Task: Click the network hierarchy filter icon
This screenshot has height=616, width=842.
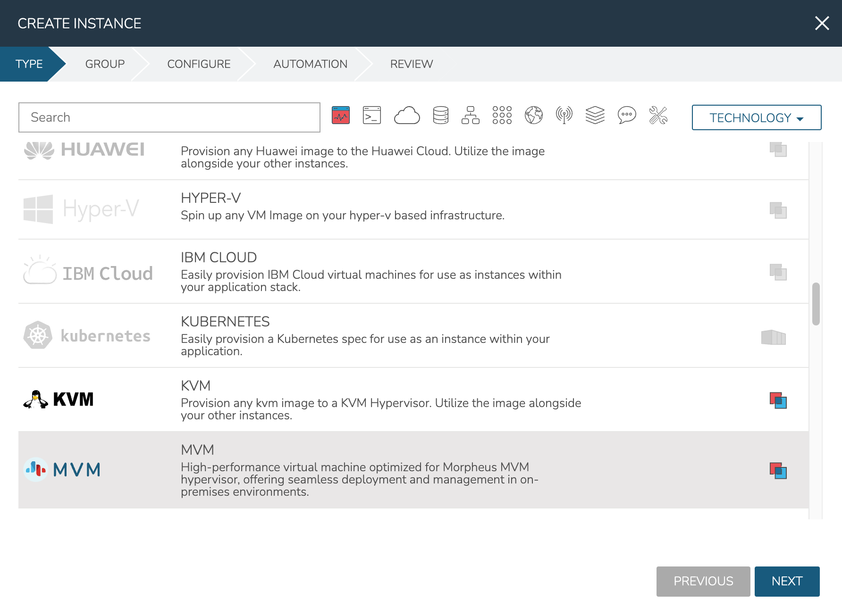Action: [470, 116]
